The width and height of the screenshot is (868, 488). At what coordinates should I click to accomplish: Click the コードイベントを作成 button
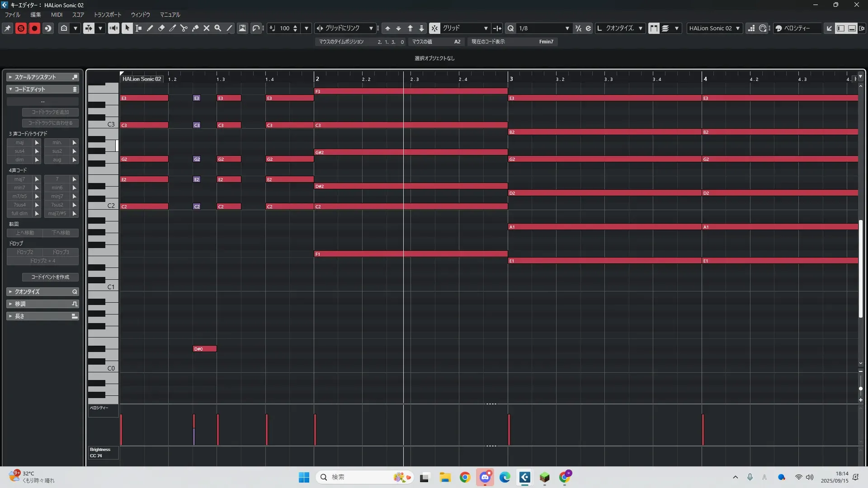pyautogui.click(x=50, y=277)
